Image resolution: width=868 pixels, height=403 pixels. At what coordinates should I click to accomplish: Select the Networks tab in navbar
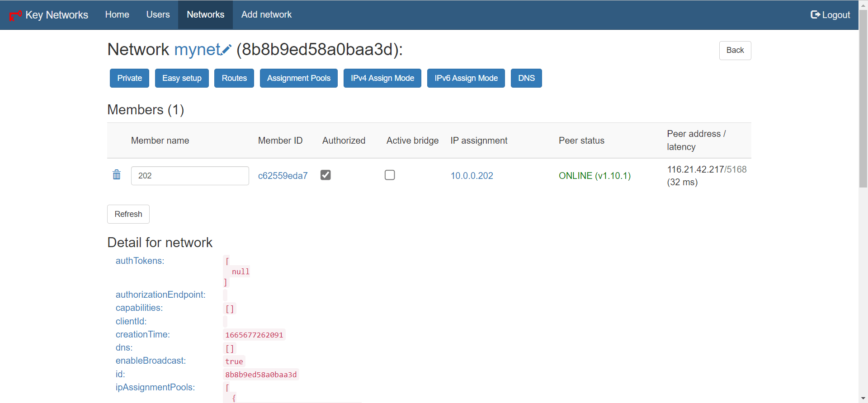pyautogui.click(x=205, y=15)
